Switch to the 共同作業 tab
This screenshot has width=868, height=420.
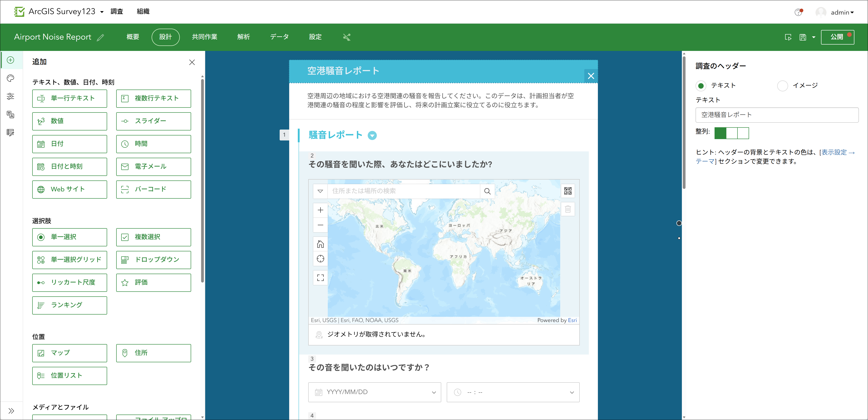pos(205,37)
